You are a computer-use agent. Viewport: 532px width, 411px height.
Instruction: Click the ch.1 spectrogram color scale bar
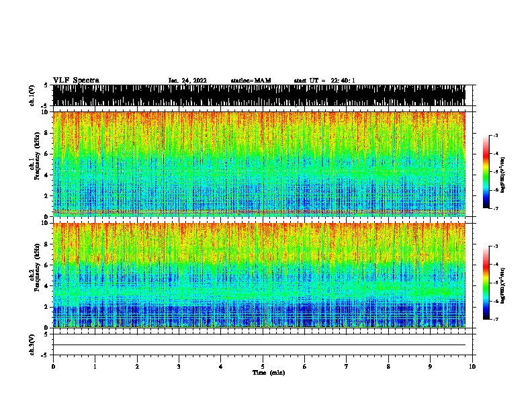[486, 172]
